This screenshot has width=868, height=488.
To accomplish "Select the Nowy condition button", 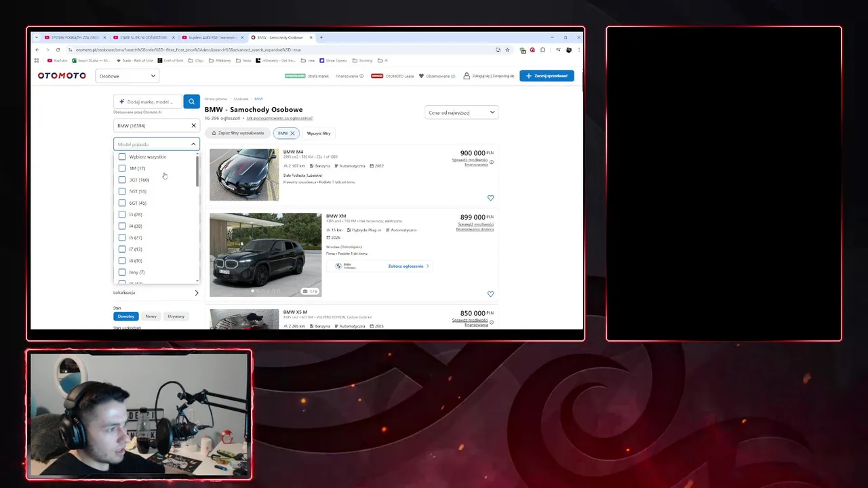I will [x=151, y=317].
